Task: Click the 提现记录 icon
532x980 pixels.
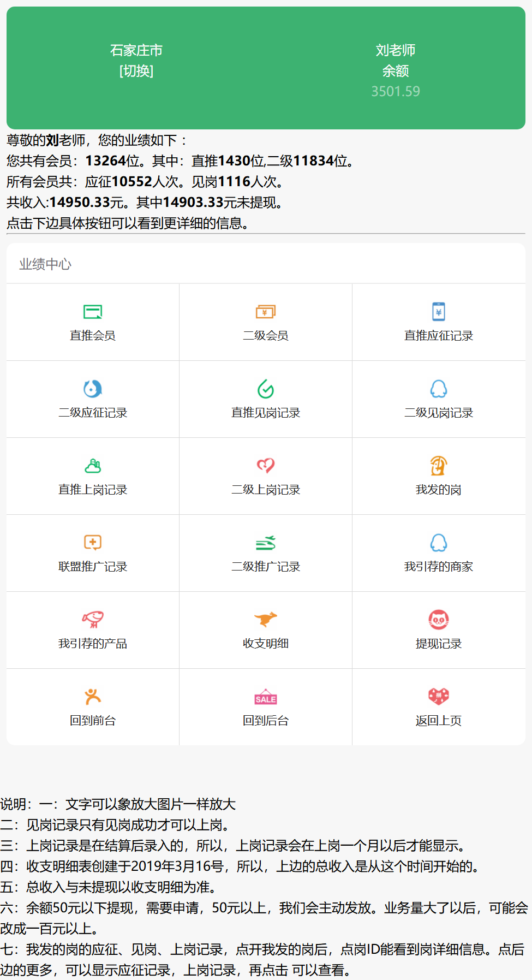Action: (x=439, y=620)
